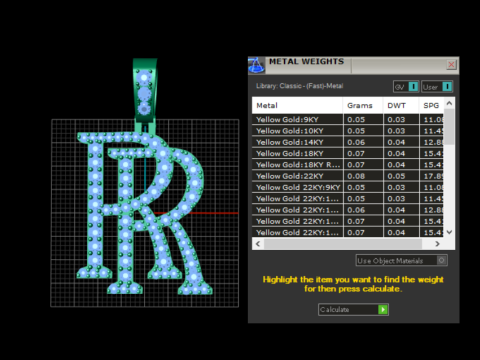
Task: Click the Metal Weights flask icon
Action: pyautogui.click(x=256, y=65)
